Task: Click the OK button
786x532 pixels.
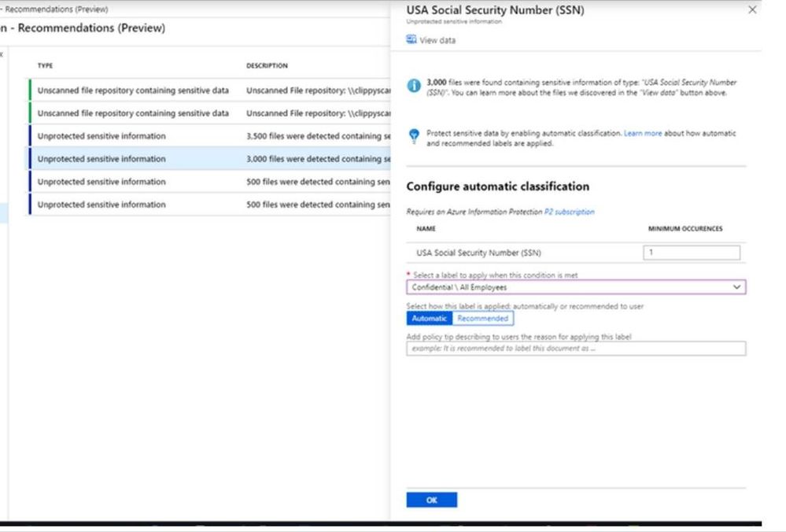Action: point(431,500)
